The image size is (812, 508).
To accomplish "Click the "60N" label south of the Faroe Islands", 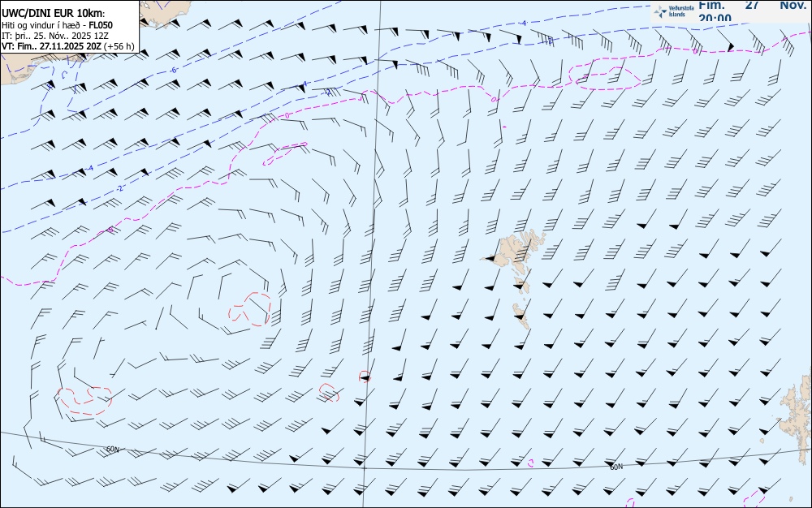I will point(616,467).
